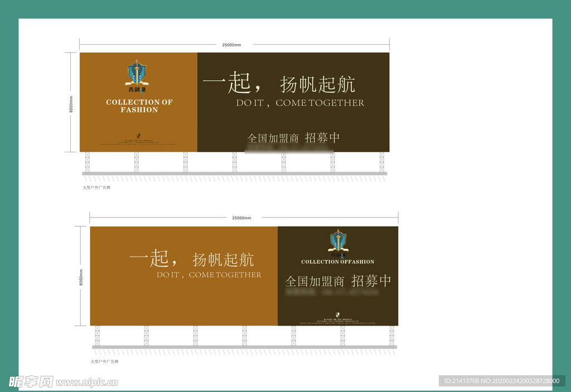Select headline "一起，扬帆起航" on orange panel
Screen dimensions: 571x392
click(192, 259)
